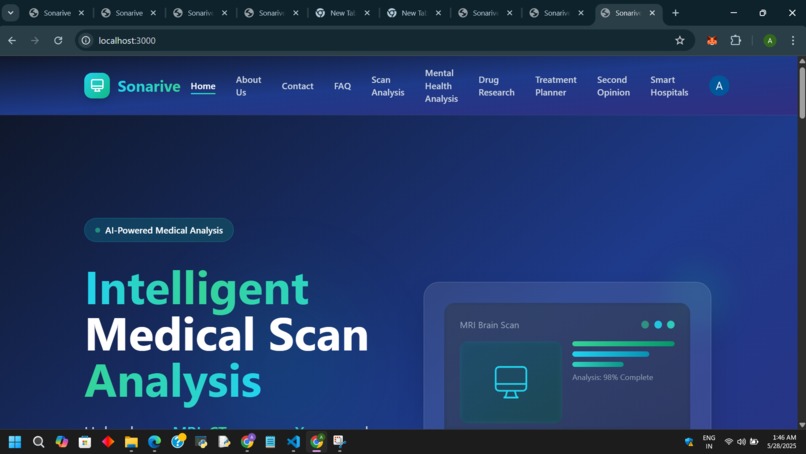Viewport: 806px width, 454px height.
Task: Open Microsoft Store from taskbar
Action: [85, 442]
